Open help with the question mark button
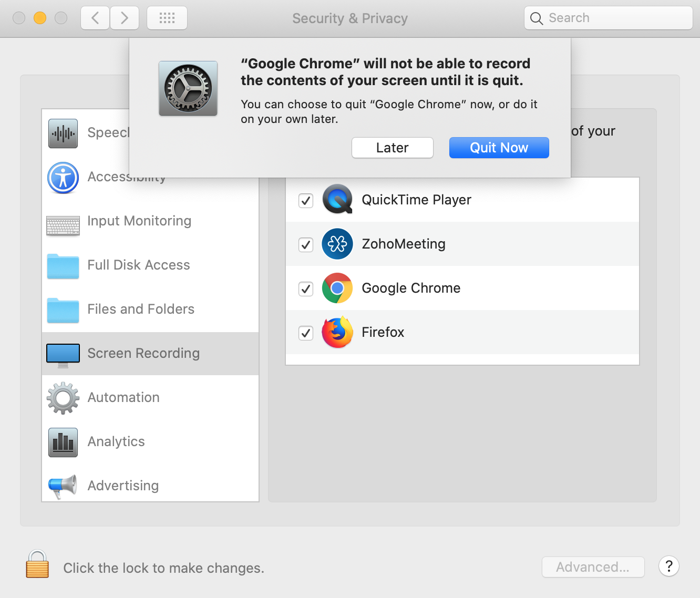This screenshot has width=700, height=598. click(x=669, y=566)
